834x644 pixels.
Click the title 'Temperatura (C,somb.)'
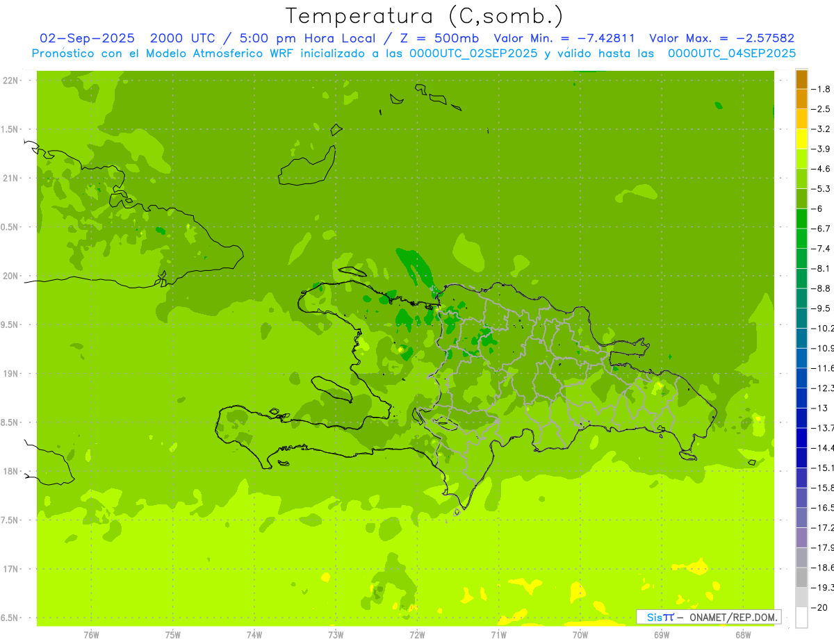click(x=425, y=15)
